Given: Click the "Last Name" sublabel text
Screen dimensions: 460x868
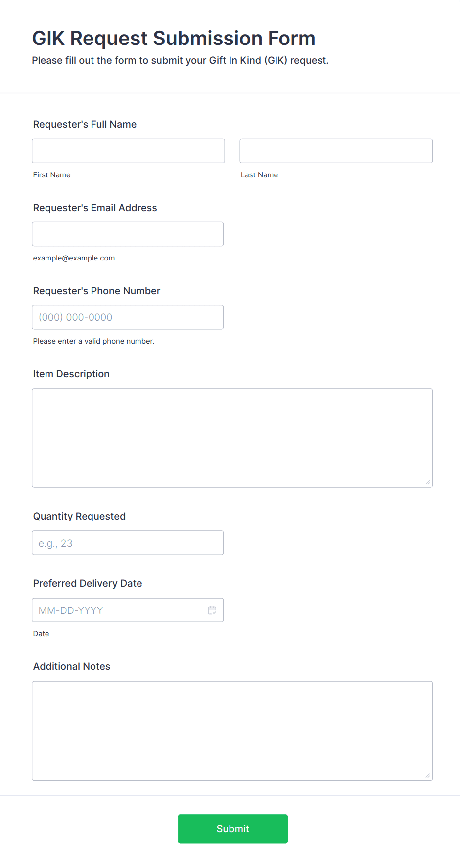Looking at the screenshot, I should [259, 175].
